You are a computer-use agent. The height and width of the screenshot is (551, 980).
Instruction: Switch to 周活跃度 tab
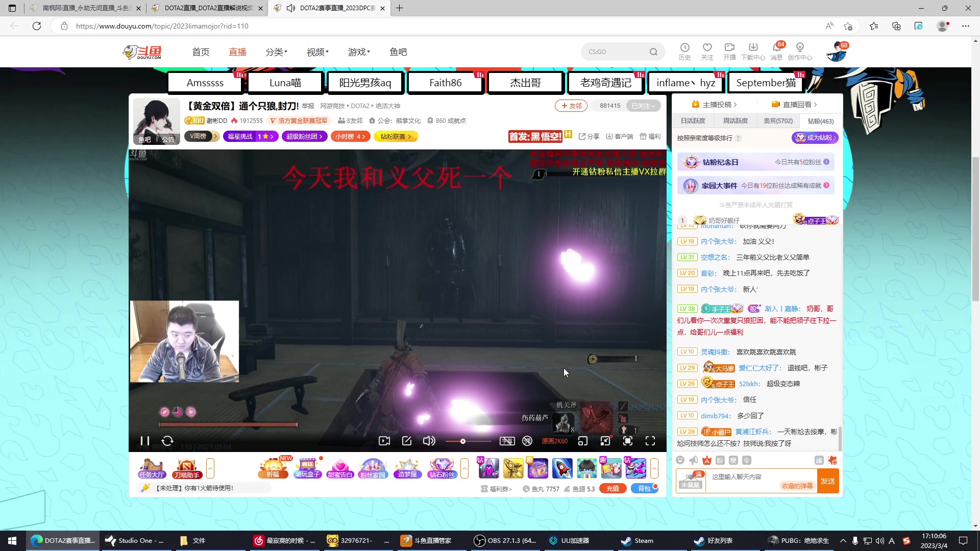[x=736, y=121]
